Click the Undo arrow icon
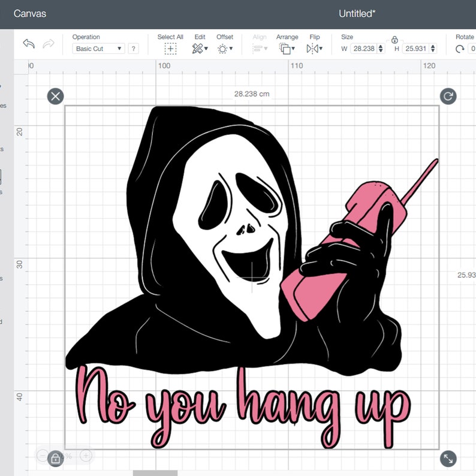 click(29, 44)
